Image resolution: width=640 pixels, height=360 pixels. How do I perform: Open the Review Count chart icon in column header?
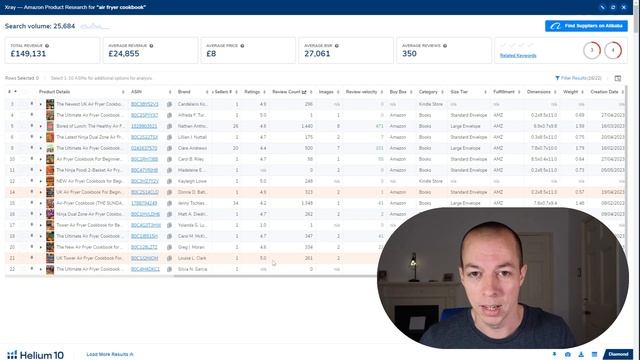pos(304,92)
